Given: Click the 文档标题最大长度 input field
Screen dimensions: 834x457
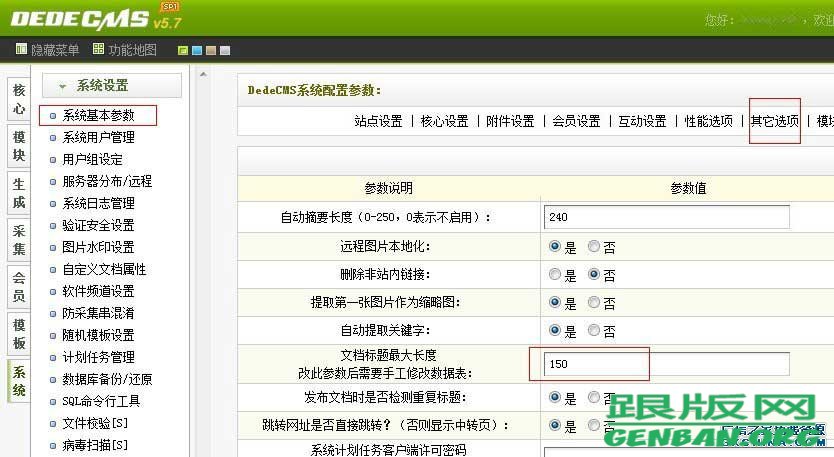Looking at the screenshot, I should click(x=666, y=364).
